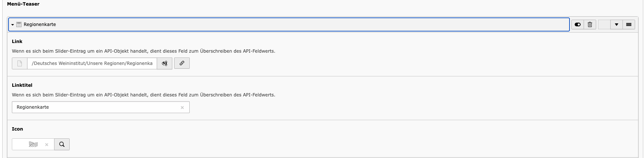Click the Regionenkarte record type icon

pyautogui.click(x=19, y=24)
